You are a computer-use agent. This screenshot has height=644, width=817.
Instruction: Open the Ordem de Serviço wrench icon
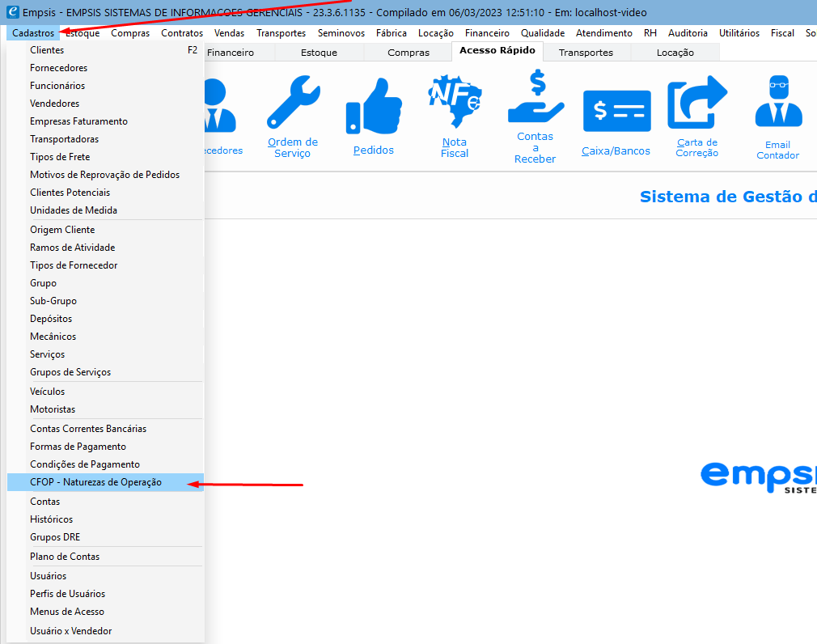coord(294,102)
